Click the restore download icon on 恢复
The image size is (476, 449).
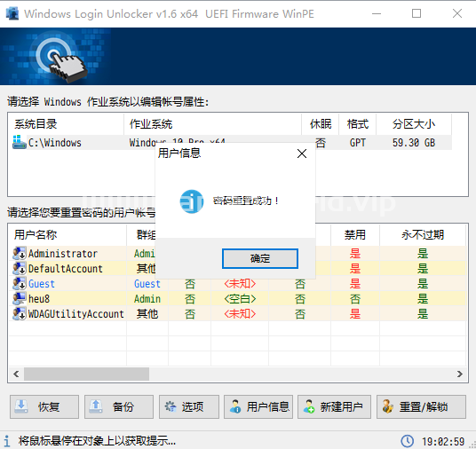click(x=21, y=406)
